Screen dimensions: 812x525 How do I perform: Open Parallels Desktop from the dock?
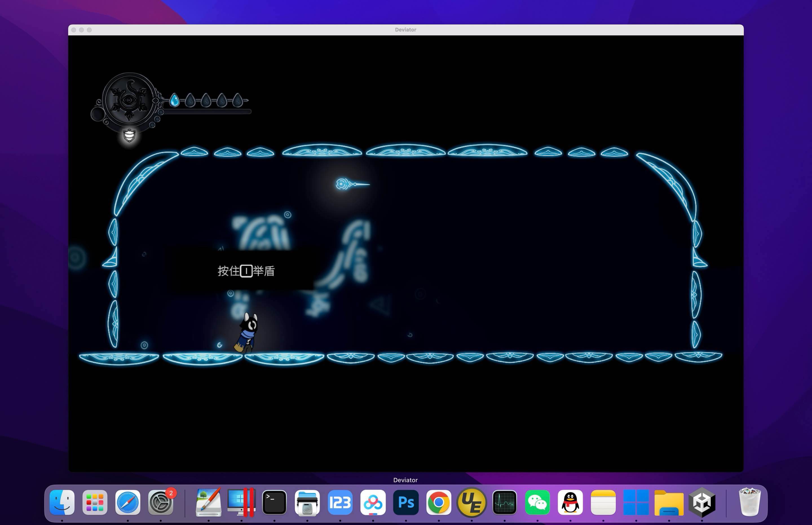point(241,502)
